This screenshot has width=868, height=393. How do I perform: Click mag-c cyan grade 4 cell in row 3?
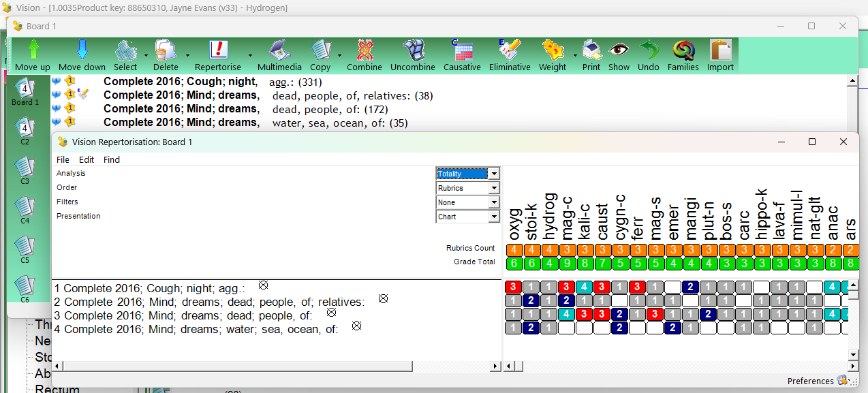pos(567,314)
